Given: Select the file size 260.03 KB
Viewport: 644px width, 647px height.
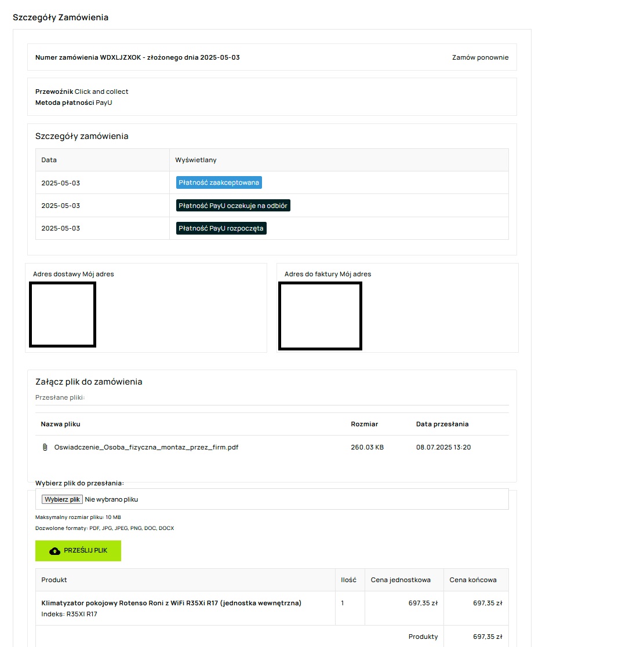Looking at the screenshot, I should tap(368, 447).
